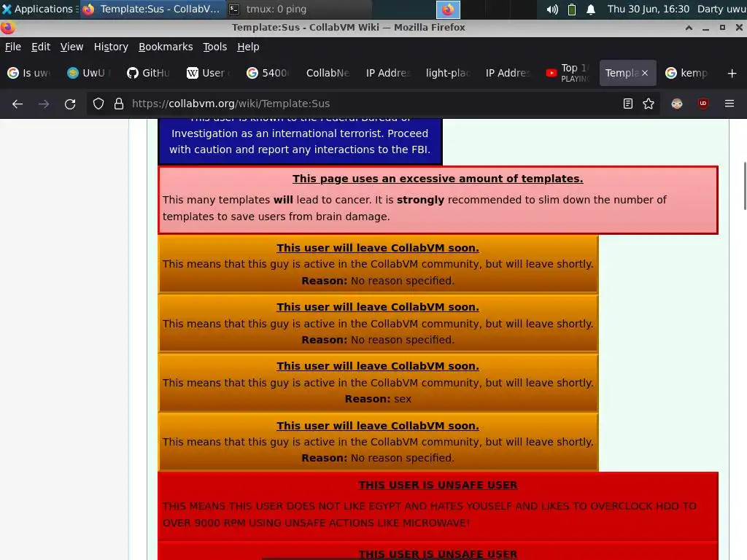Viewport: 747px width, 560px height.
Task: Click 'This page uses an excessive amount of templates' heading
Action: click(438, 179)
